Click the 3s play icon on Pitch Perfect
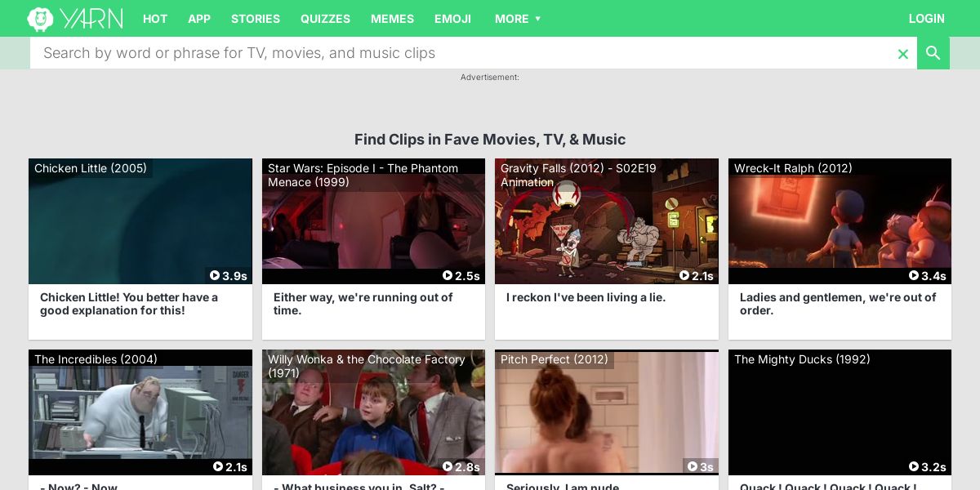Image resolution: width=980 pixels, height=490 pixels. click(693, 467)
